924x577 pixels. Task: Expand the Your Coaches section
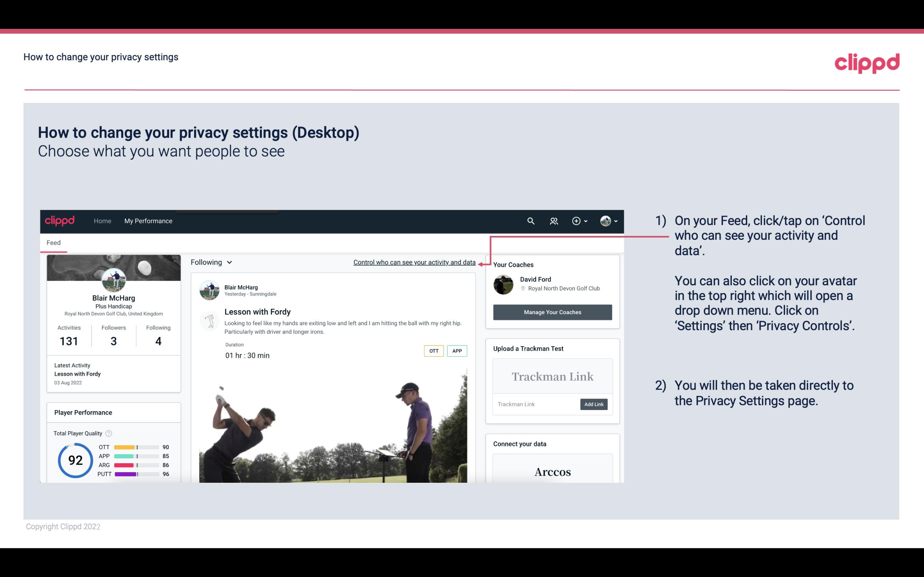513,264
